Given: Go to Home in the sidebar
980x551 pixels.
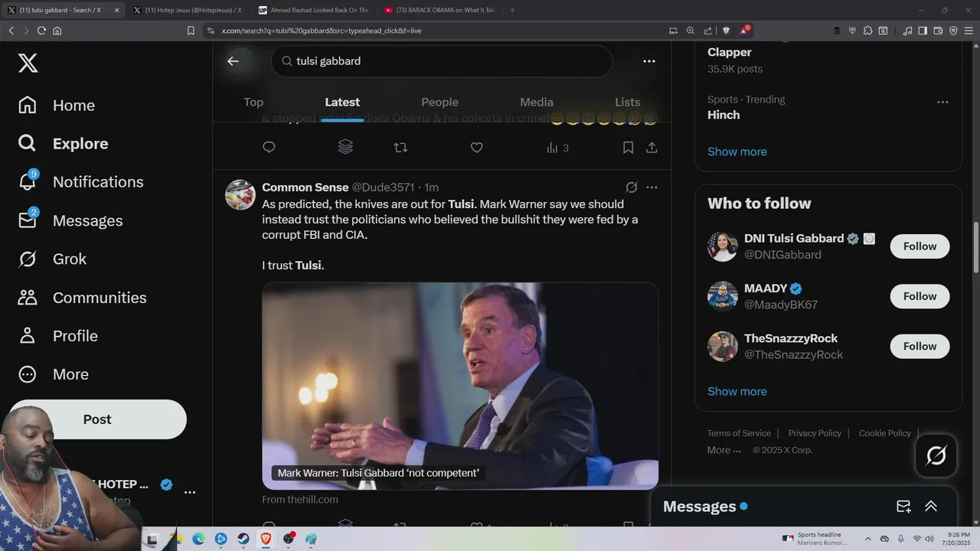Looking at the screenshot, I should [57, 106].
